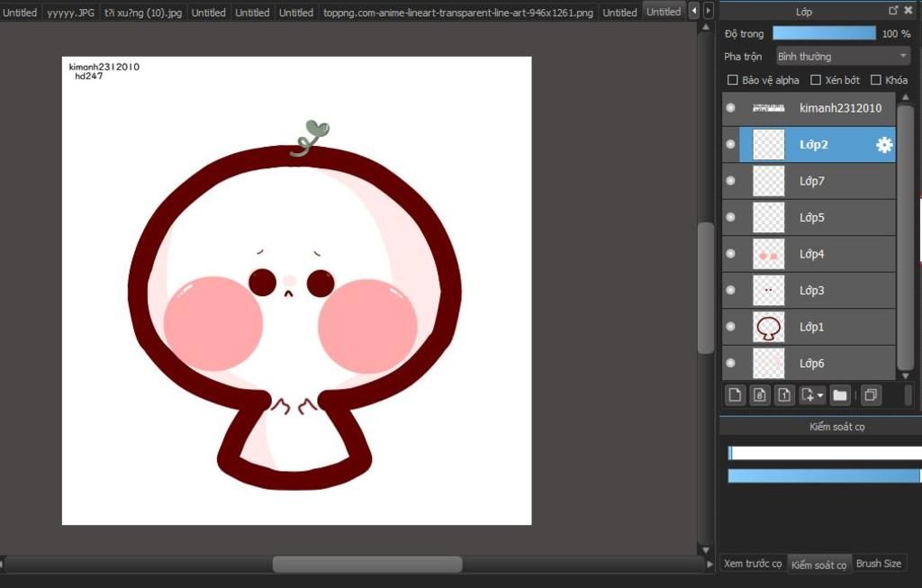
Task: Hide the Lớp3 layer
Action: [x=730, y=291]
